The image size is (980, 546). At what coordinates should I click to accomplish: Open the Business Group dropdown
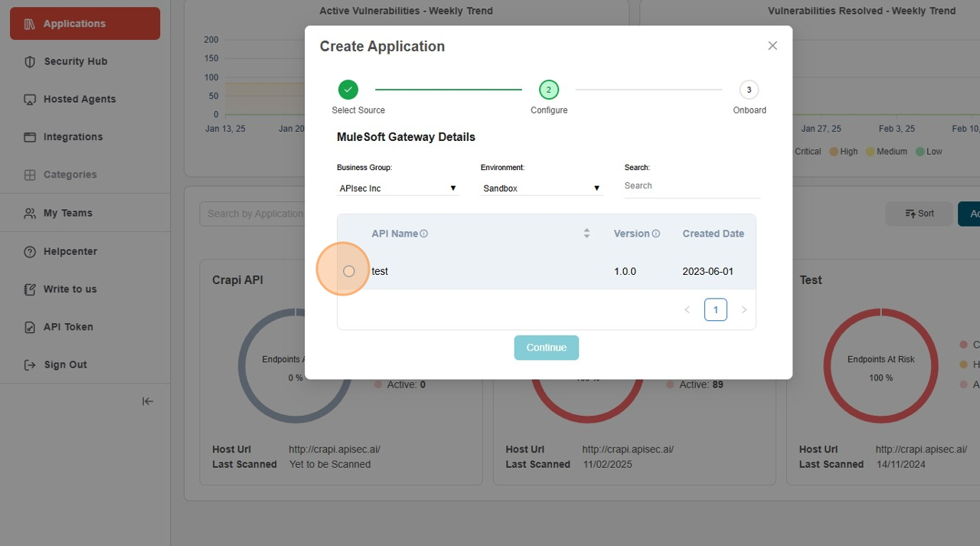[397, 188]
